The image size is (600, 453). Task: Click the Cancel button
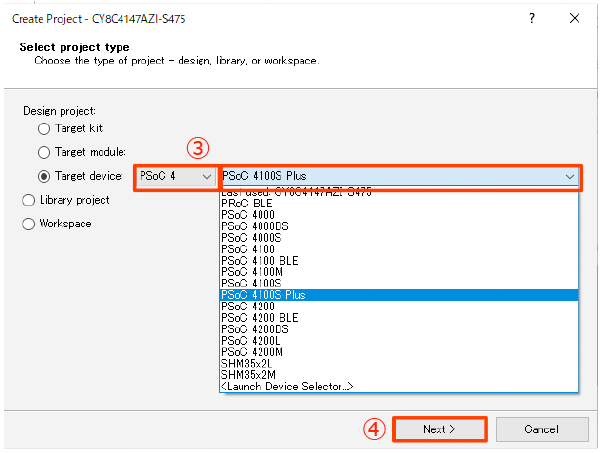[x=542, y=429]
